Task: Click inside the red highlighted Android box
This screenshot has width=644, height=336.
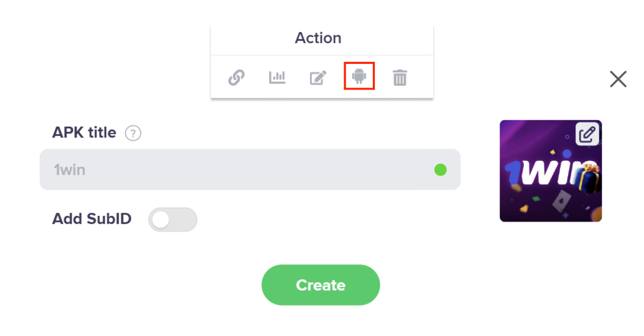Action: tap(359, 76)
